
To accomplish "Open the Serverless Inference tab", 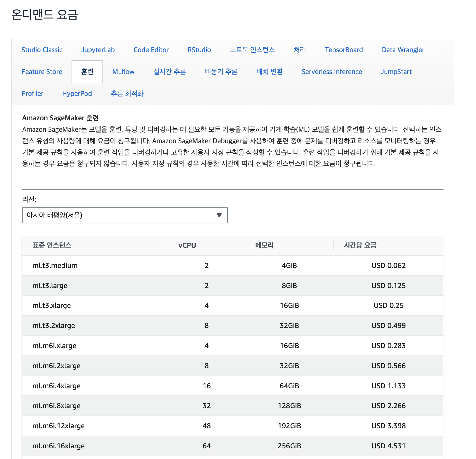I will [332, 72].
